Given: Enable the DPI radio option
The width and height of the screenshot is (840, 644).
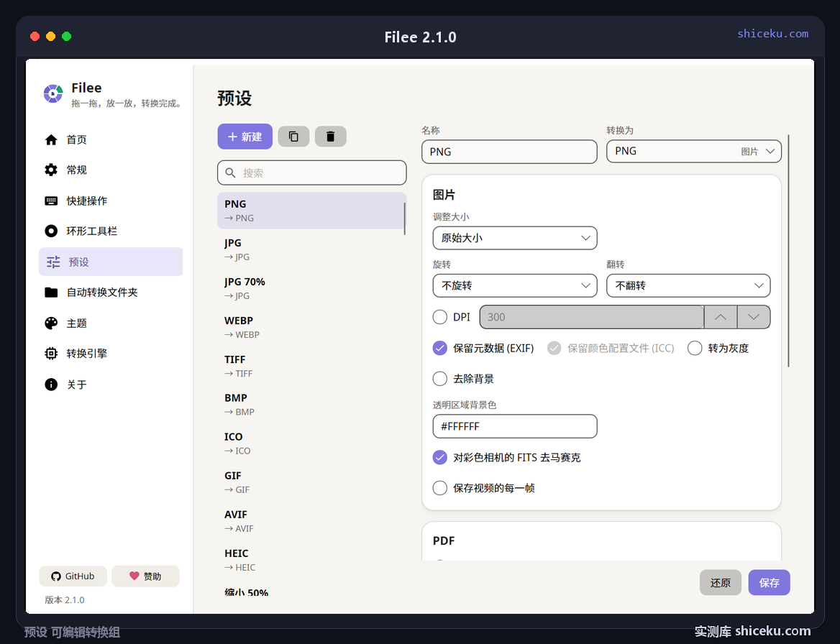Looking at the screenshot, I should click(440, 317).
